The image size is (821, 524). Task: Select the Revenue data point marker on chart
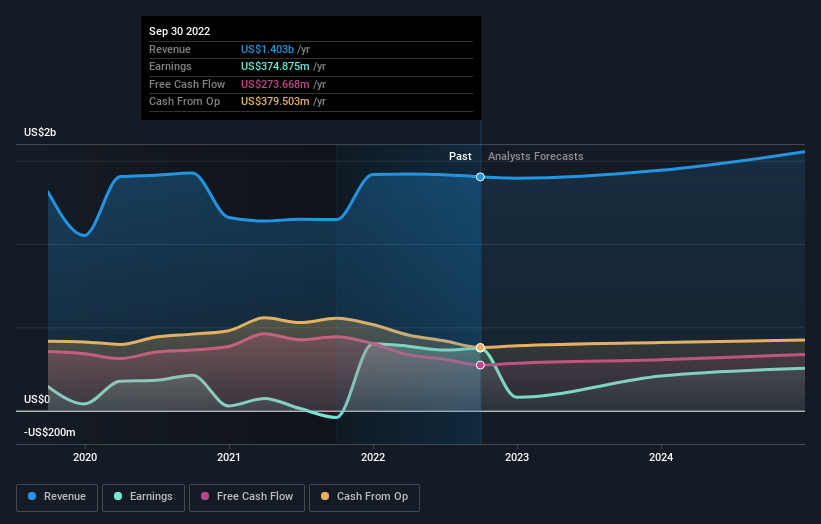click(480, 177)
